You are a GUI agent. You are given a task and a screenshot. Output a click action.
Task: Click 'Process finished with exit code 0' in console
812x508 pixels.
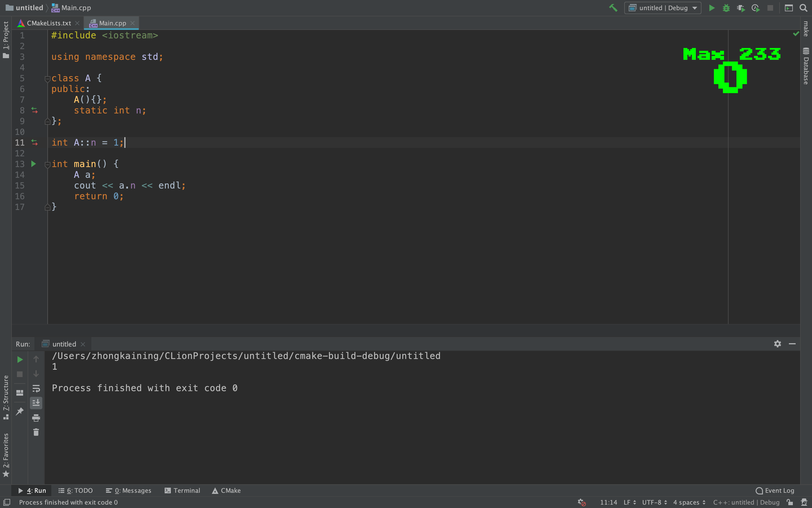coord(145,388)
